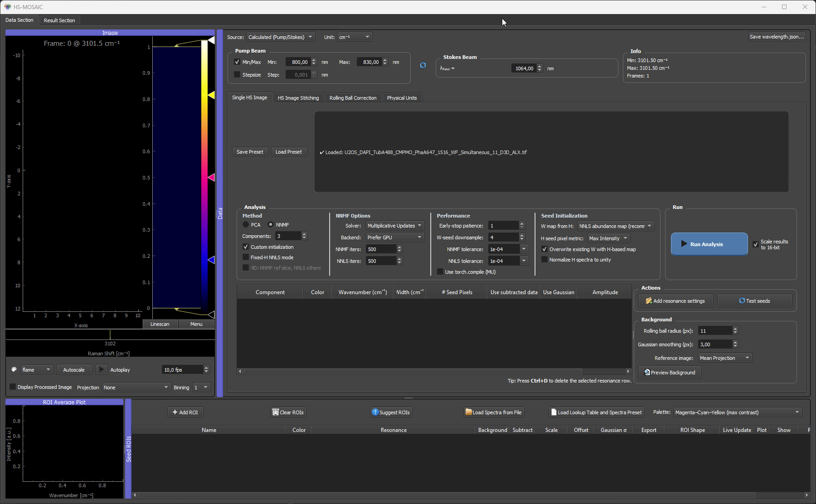Toggle Scale results to 16-bit checkbox

(756, 244)
